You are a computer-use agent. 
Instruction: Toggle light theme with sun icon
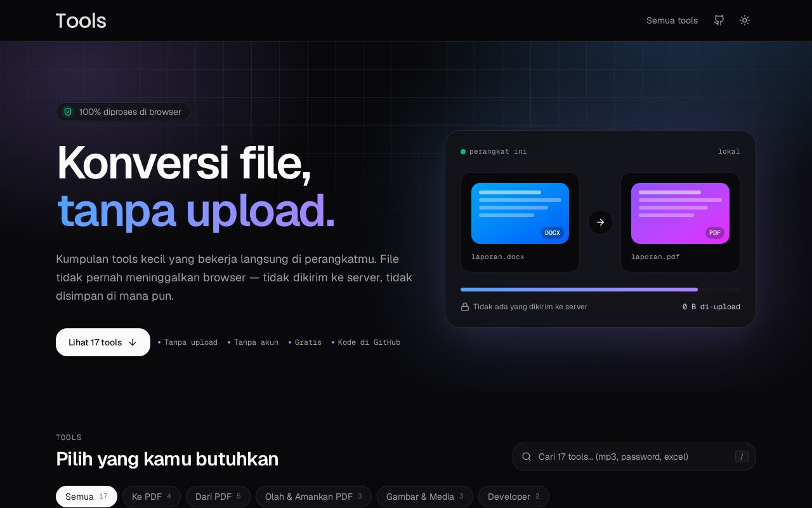(x=745, y=20)
